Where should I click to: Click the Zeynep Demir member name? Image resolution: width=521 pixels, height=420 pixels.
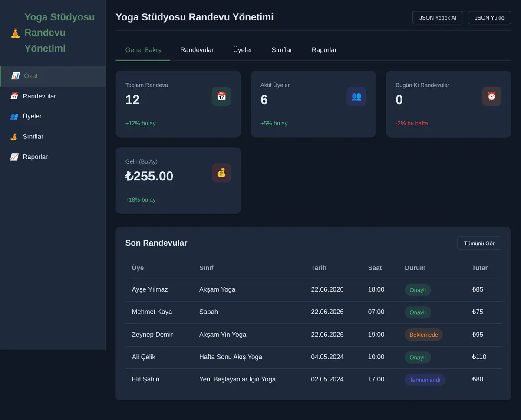152,335
